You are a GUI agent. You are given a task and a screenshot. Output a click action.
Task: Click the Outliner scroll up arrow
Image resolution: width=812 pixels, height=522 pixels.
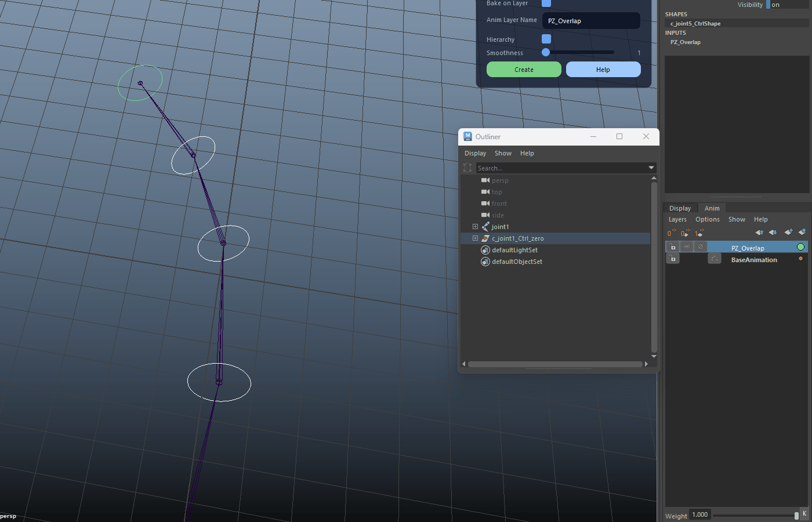coord(654,178)
